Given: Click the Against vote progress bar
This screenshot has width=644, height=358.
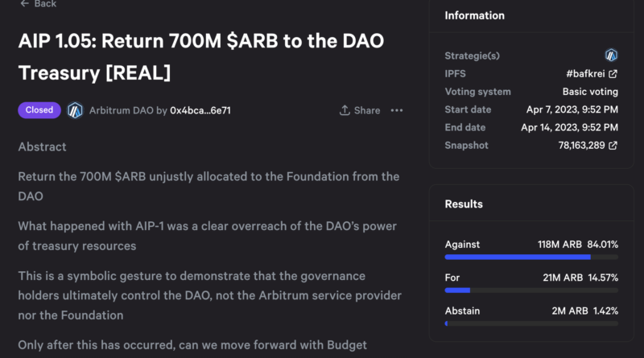Looking at the screenshot, I should click(531, 257).
